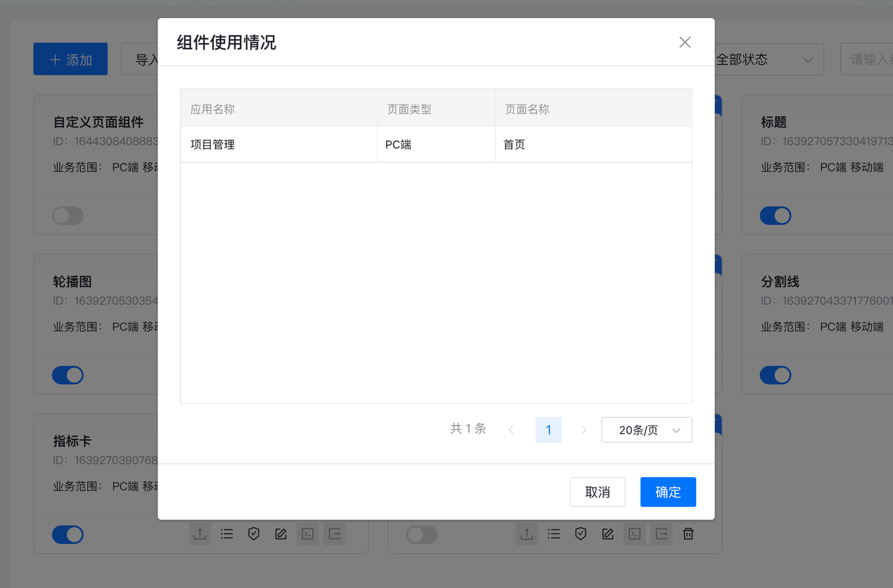Toggle the 分割线 component switch

point(775,375)
